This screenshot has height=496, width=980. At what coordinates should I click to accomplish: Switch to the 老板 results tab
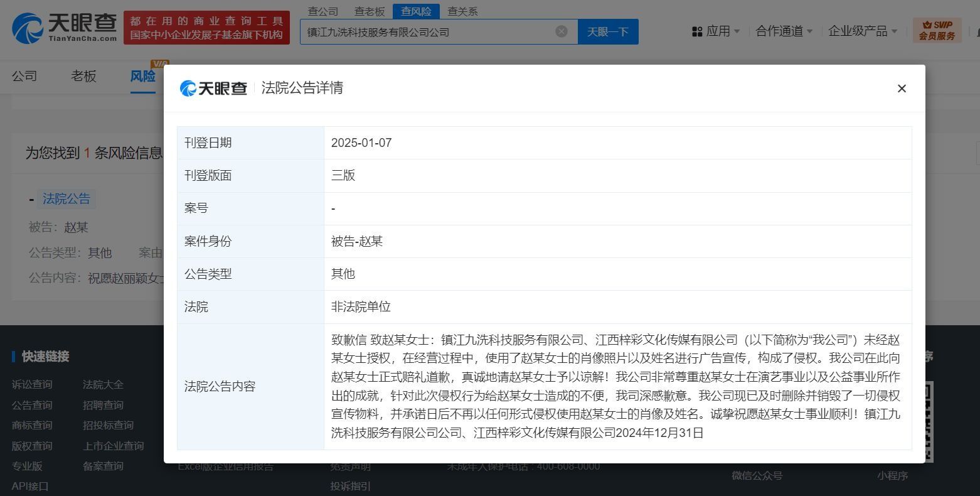click(83, 77)
